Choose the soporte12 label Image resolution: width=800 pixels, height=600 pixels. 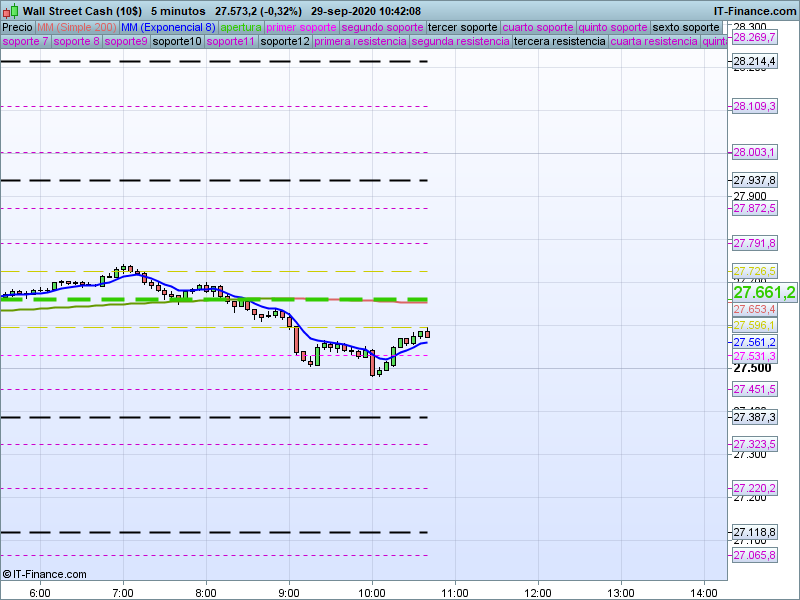tap(285, 41)
